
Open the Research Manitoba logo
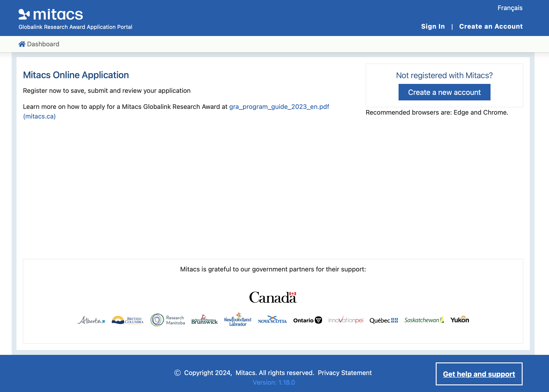(x=168, y=320)
